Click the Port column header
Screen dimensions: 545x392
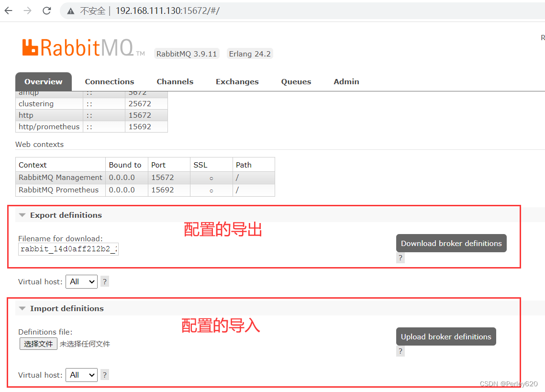point(169,165)
